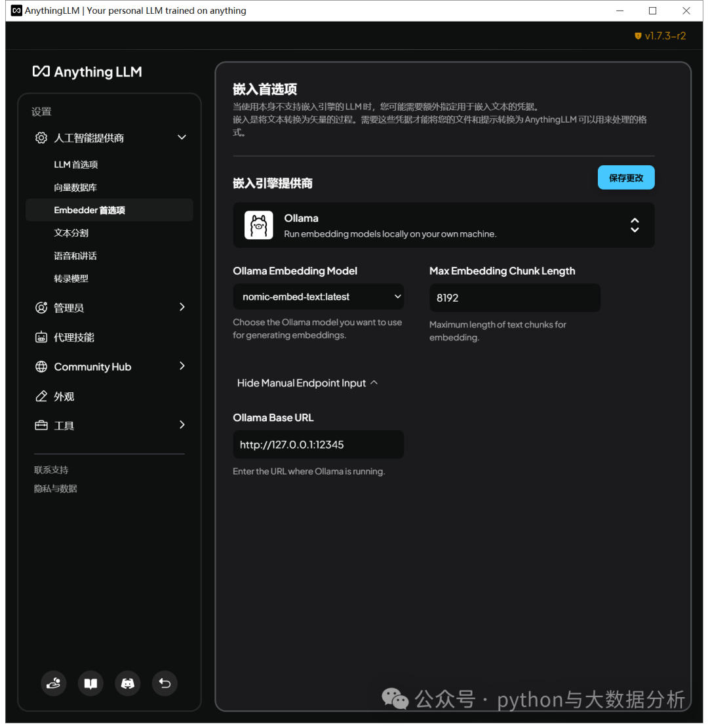Open the Discord icon in footer
This screenshot has height=728, width=708.
click(128, 683)
